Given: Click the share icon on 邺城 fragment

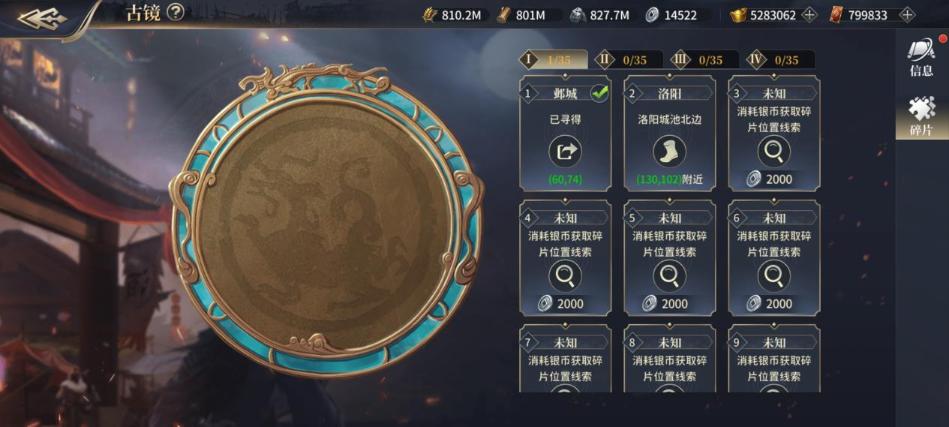Looking at the screenshot, I should pos(565,151).
